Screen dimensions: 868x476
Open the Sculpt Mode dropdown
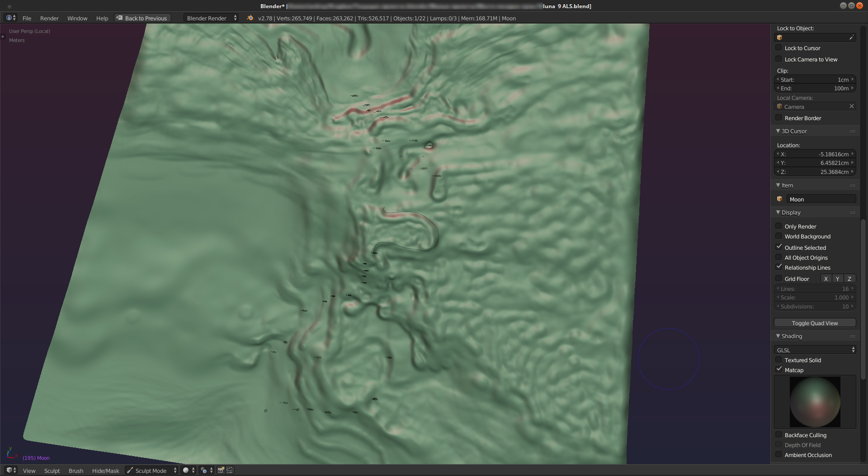point(151,471)
